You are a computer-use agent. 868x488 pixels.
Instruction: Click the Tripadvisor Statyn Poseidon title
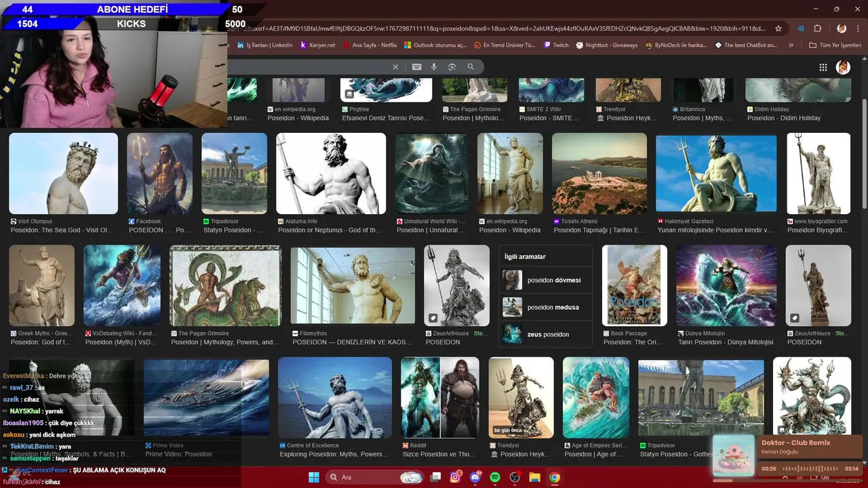tap(233, 230)
